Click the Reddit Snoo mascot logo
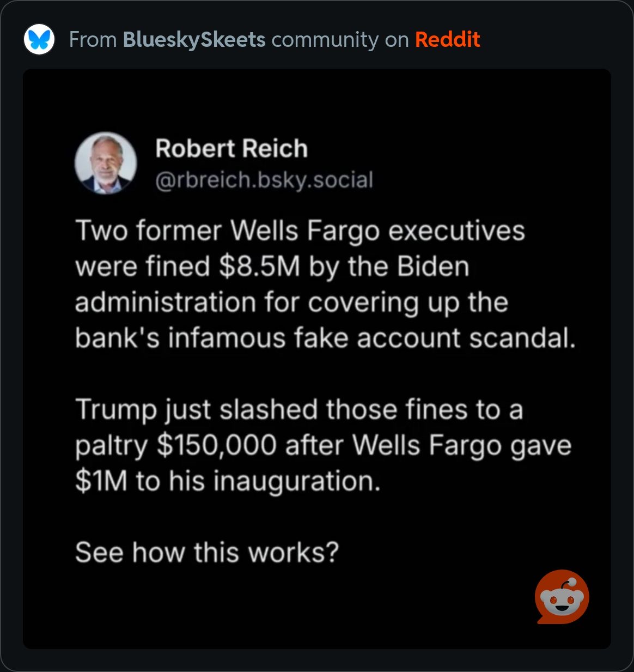This screenshot has width=634, height=672. pos(562,597)
